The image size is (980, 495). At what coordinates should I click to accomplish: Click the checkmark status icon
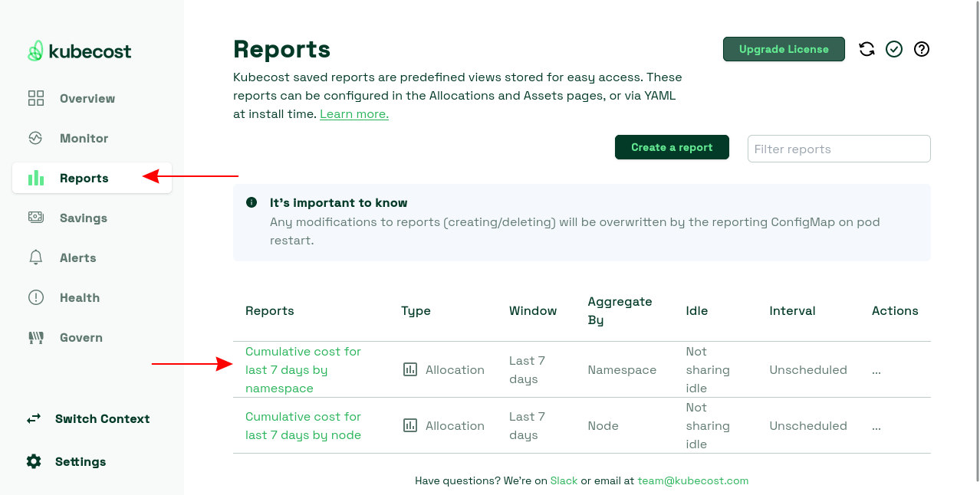point(894,49)
